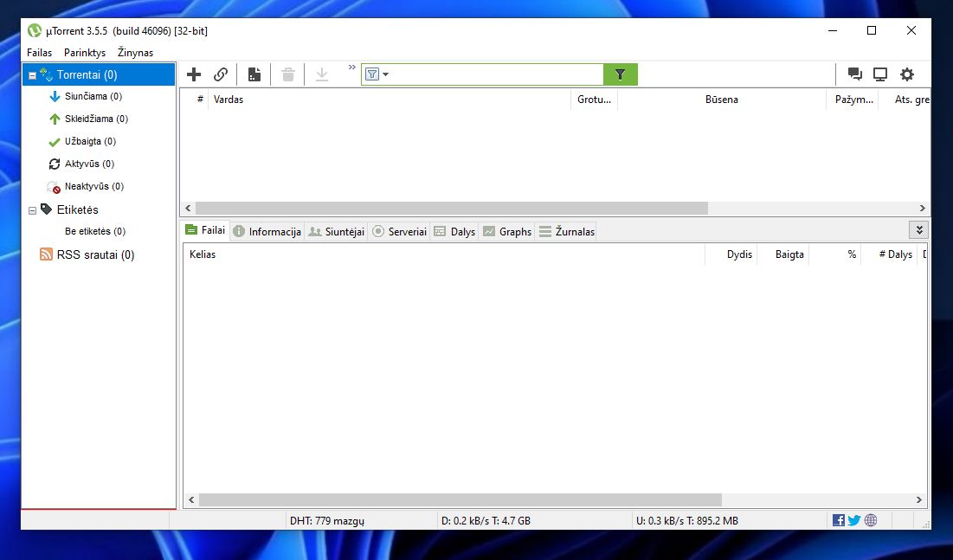Click torrent list horizontal scrollbar left arrow

click(x=188, y=208)
